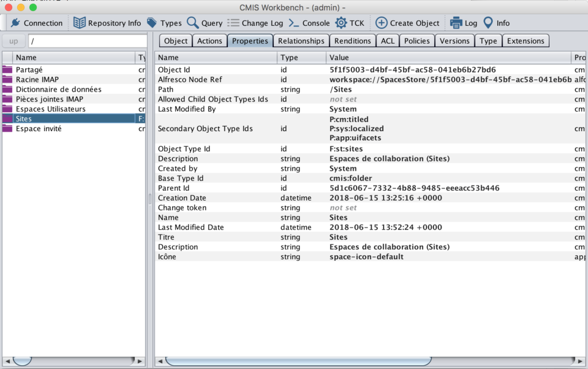Screen dimensions: 588x369
Task: Click the F:st:sites Object Type Id value
Action: (346, 149)
